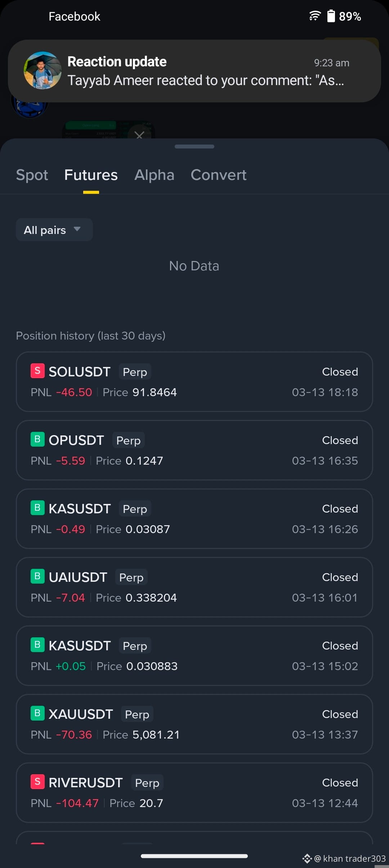Tap the red S badge on RIVERUSDT
The width and height of the screenshot is (389, 868).
click(37, 781)
